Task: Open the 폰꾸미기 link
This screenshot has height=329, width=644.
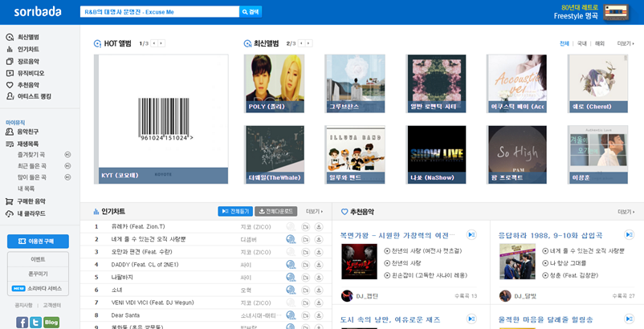Action: click(38, 274)
